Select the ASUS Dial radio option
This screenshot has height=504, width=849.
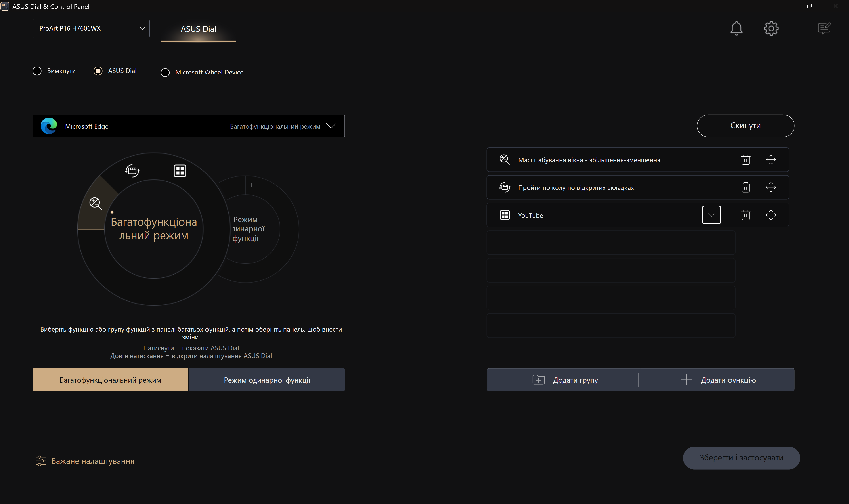click(98, 71)
